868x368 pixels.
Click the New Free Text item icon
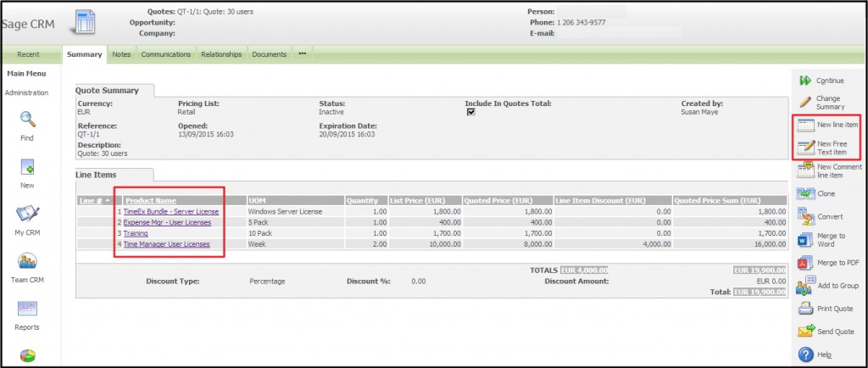point(805,148)
